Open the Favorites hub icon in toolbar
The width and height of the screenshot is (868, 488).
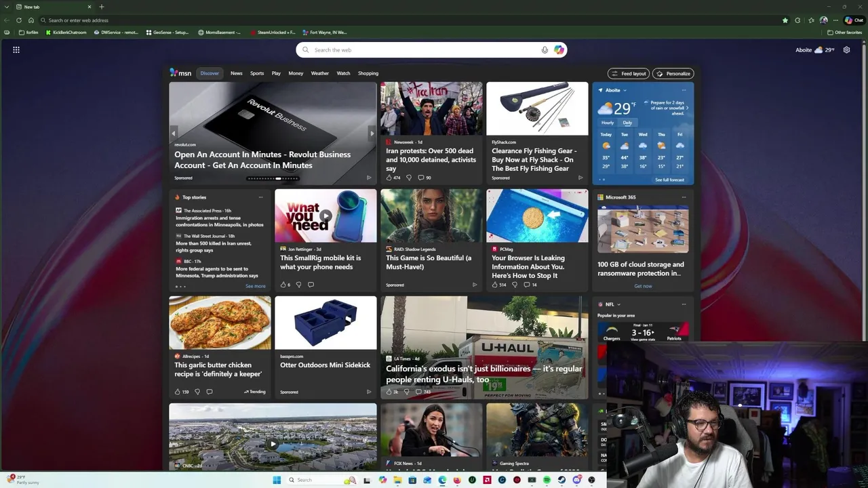click(811, 20)
